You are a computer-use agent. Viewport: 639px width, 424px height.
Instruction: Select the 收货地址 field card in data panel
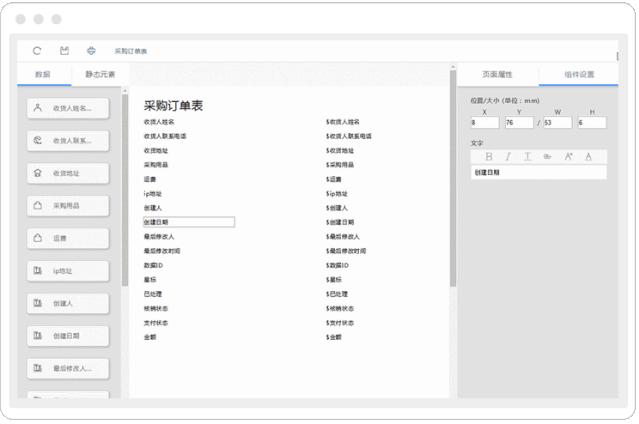pos(68,173)
